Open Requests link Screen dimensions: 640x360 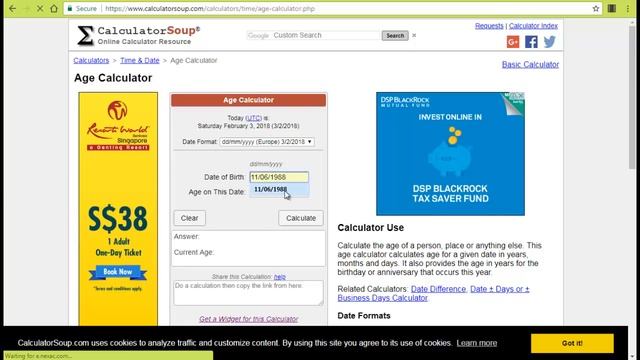[489, 26]
